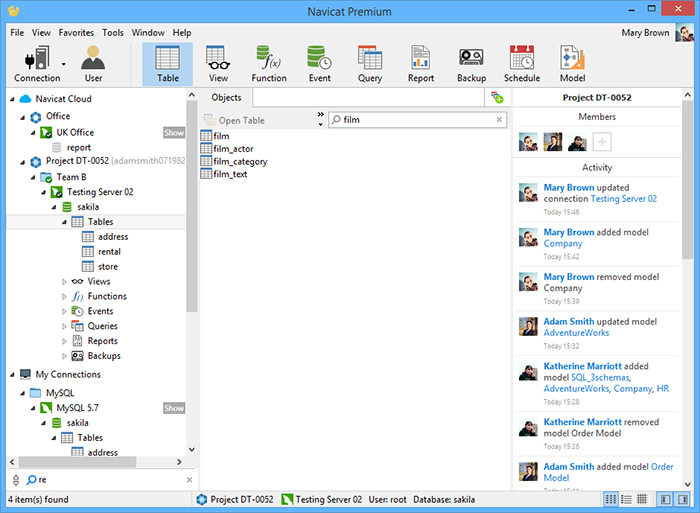700x513 pixels.
Task: Open the Tools menu
Action: click(x=112, y=33)
